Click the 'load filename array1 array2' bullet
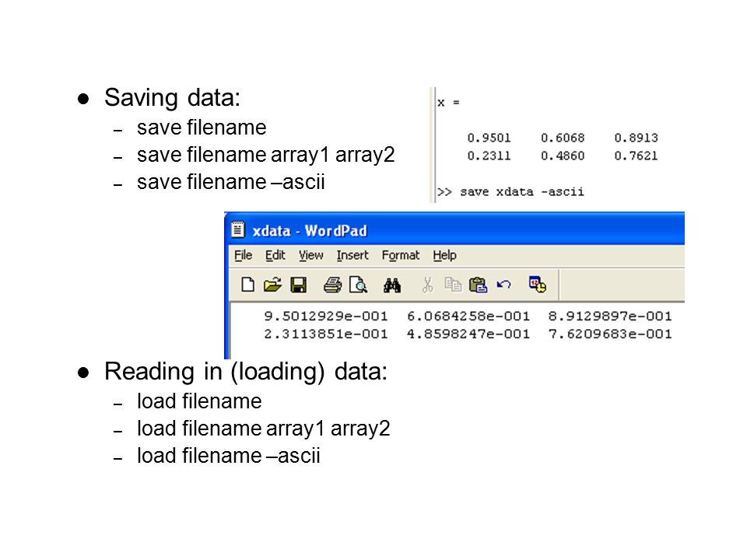This screenshot has width=747, height=560. click(264, 429)
